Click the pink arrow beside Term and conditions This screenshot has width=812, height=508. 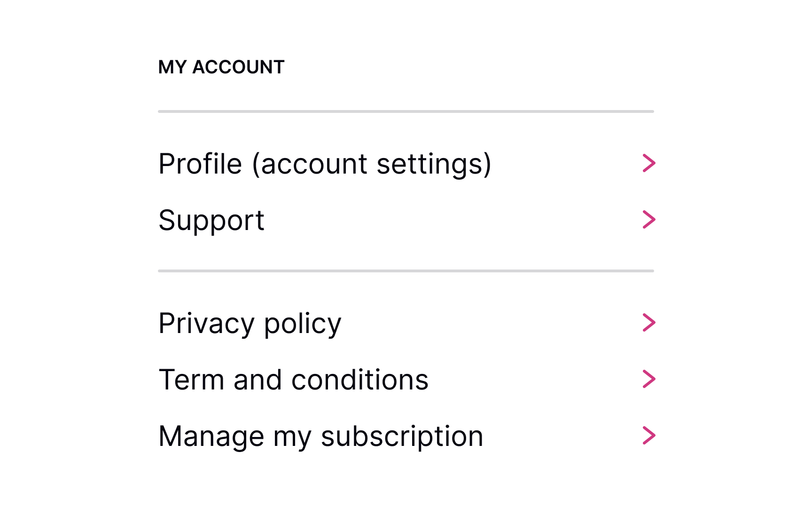point(648,379)
